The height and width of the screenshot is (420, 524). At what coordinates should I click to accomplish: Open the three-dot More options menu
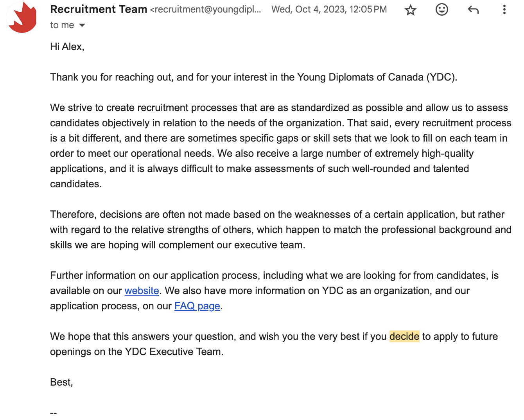(504, 10)
